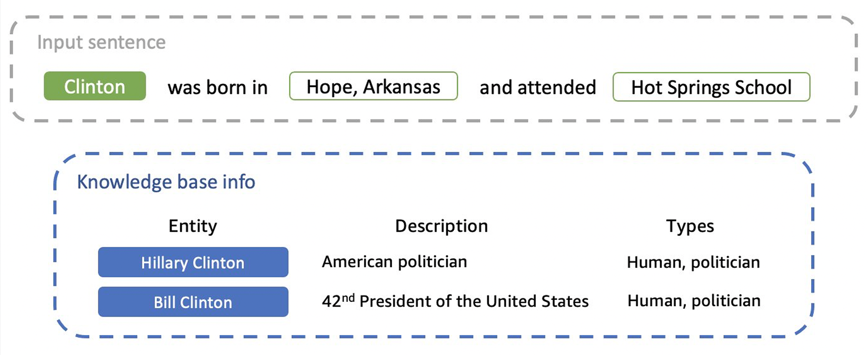Click the Entity column header
868x355 pixels.
[193, 226]
